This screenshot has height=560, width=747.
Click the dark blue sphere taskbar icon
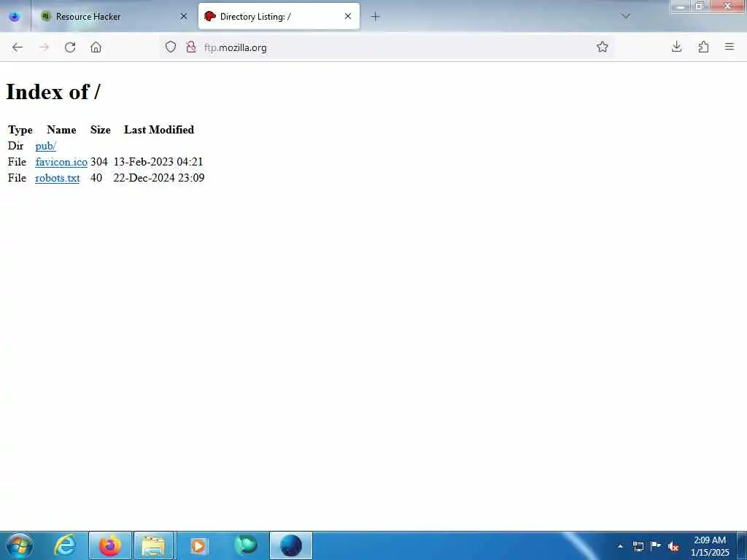[x=291, y=545]
